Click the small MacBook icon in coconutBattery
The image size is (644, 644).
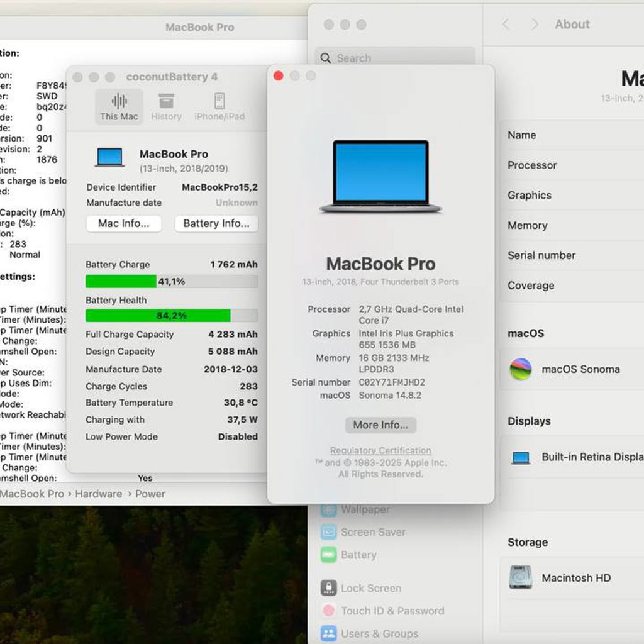109,157
